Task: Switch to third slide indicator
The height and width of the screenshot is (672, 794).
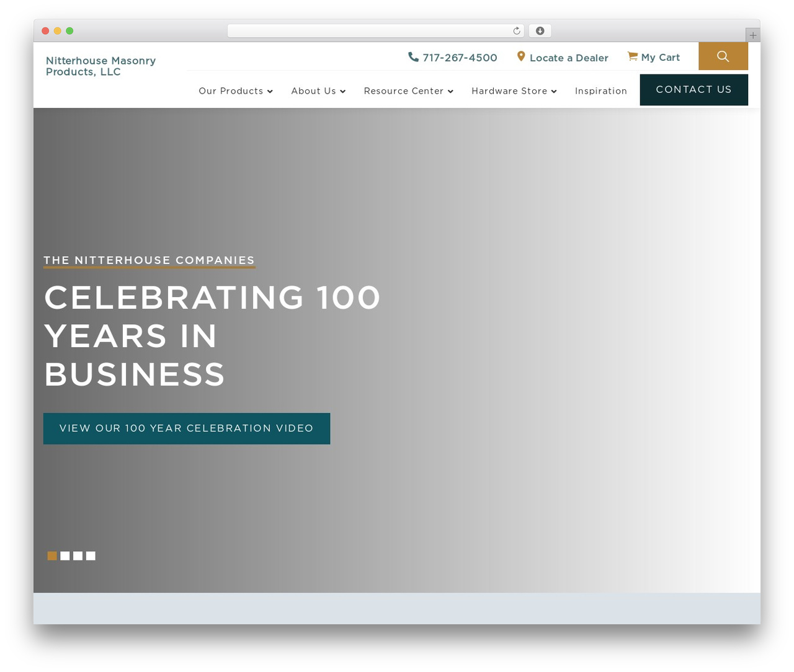Action: (78, 556)
